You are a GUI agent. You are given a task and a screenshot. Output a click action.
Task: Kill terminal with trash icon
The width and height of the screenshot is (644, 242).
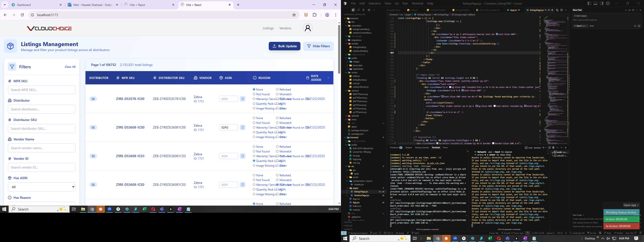pyautogui.click(x=553, y=148)
